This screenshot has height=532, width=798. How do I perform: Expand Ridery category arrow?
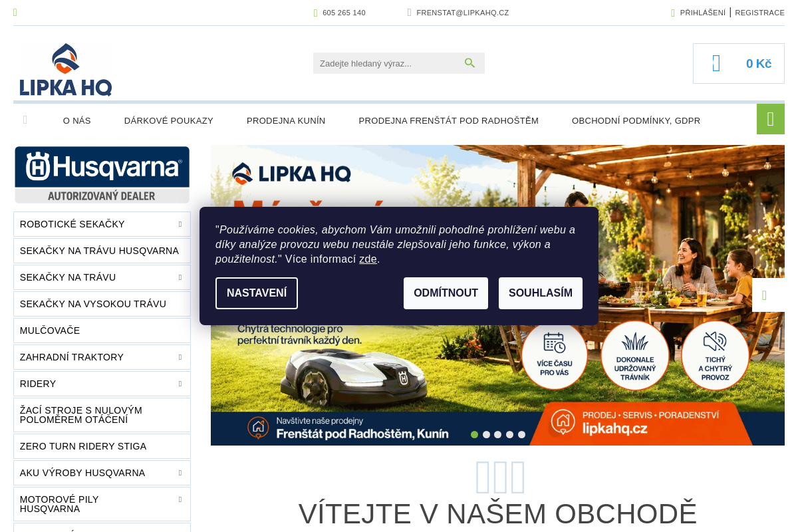pos(180,384)
